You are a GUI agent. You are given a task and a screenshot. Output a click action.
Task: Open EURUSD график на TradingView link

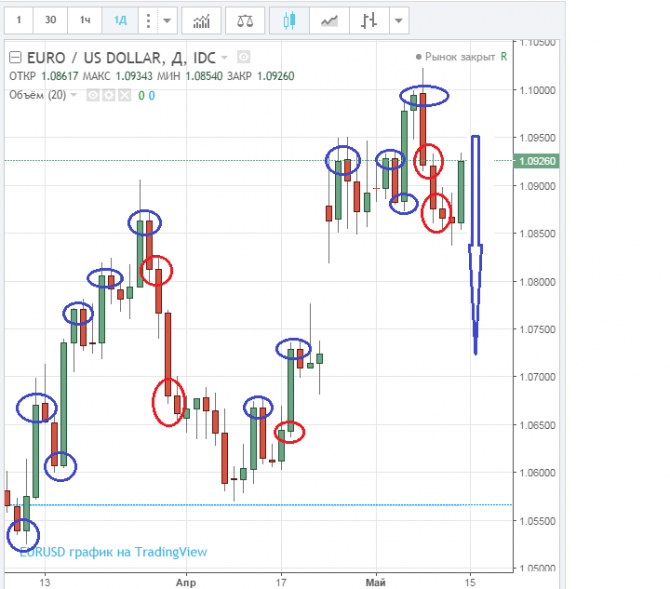(114, 552)
